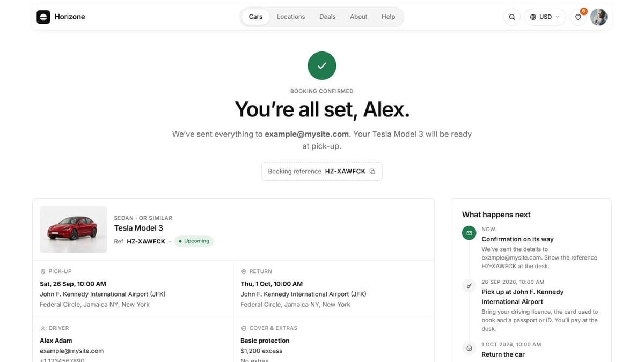Screen dimensions: 644x362
Task: Click the Horizone logo icon
Action: pos(43,17)
